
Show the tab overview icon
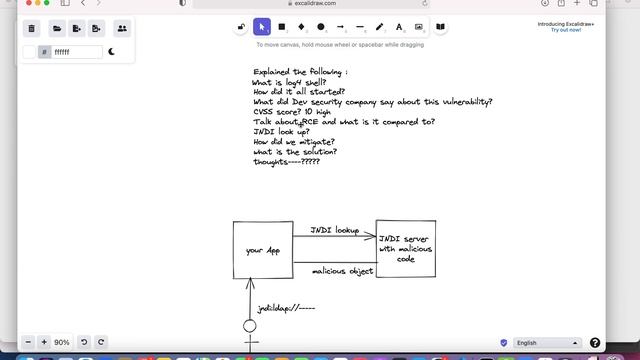[593, 3]
